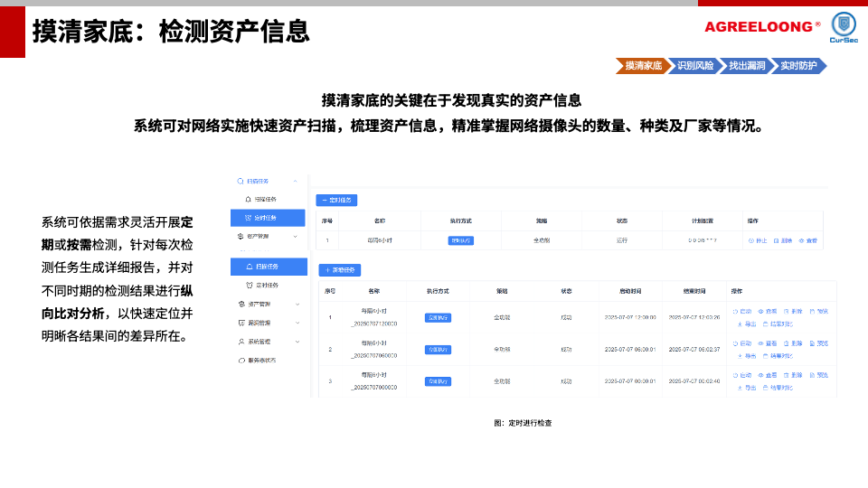Click 启动 icon for task _20250707060000
Image resolution: width=868 pixels, height=488 pixels.
(x=735, y=343)
